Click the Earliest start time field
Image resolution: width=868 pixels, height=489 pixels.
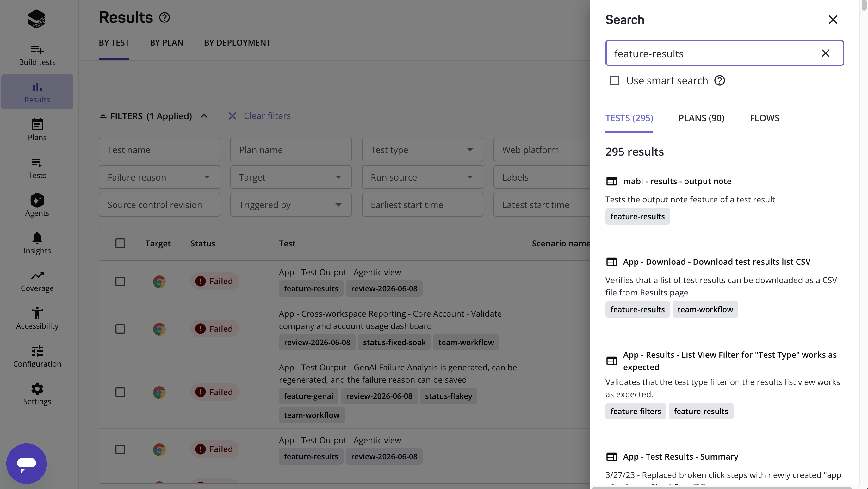422,205
